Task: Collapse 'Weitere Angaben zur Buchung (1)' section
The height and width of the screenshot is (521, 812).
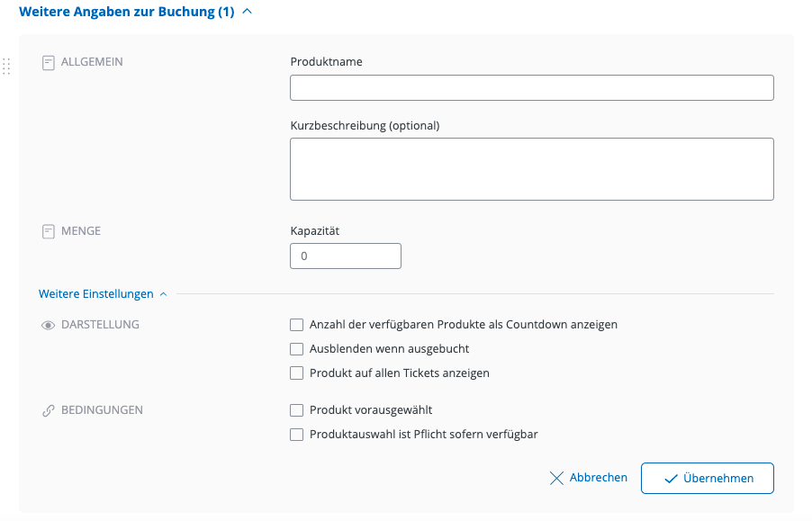Action: [126, 12]
